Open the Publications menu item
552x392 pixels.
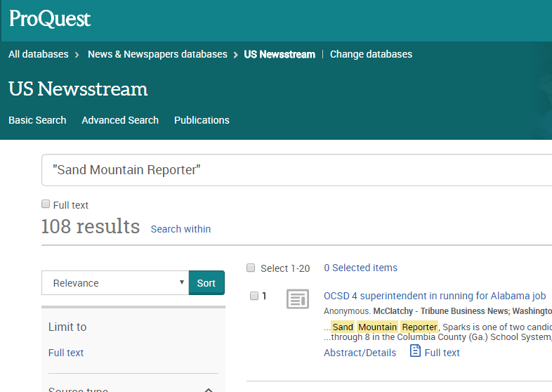point(202,120)
